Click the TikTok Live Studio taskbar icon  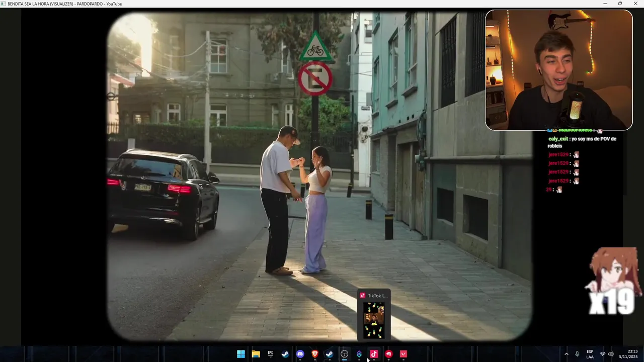tap(374, 354)
